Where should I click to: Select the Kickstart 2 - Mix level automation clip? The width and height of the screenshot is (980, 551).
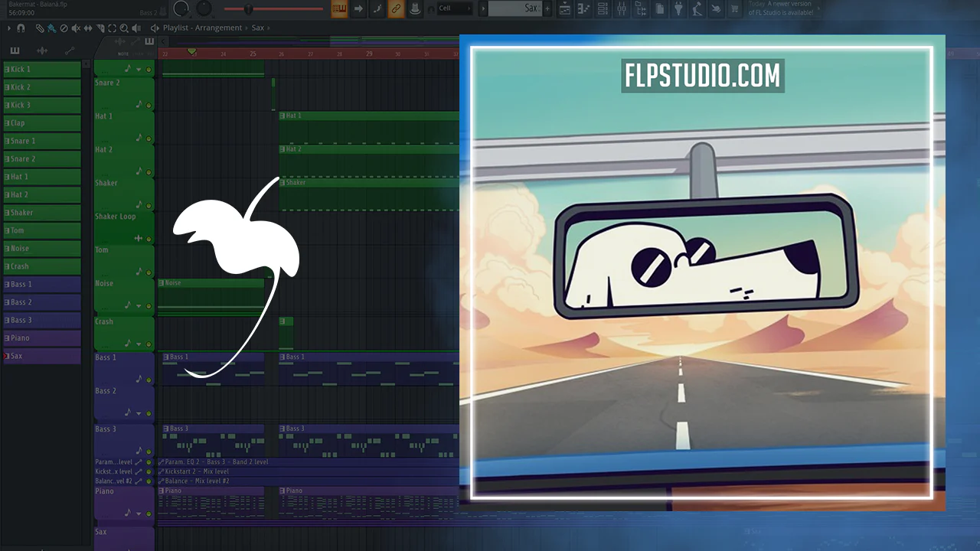(x=308, y=471)
